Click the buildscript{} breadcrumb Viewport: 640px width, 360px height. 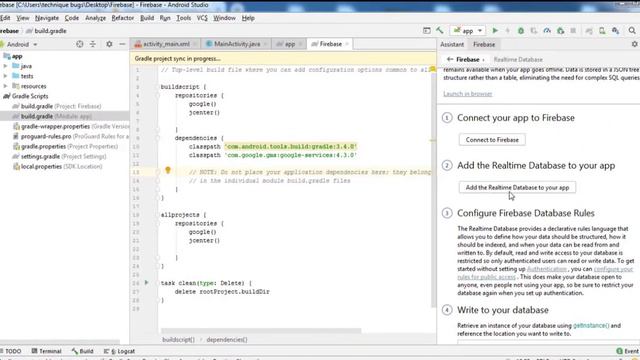(178, 340)
